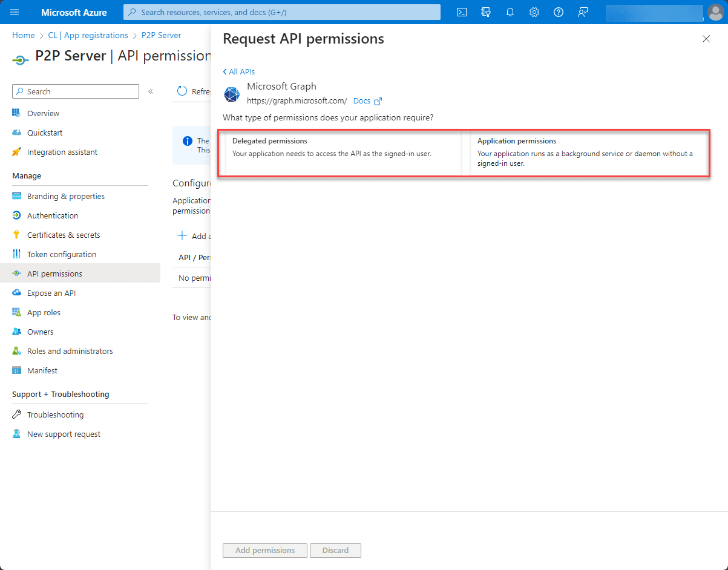This screenshot has height=570, width=728.
Task: Click the New support request icon
Action: 16,434
